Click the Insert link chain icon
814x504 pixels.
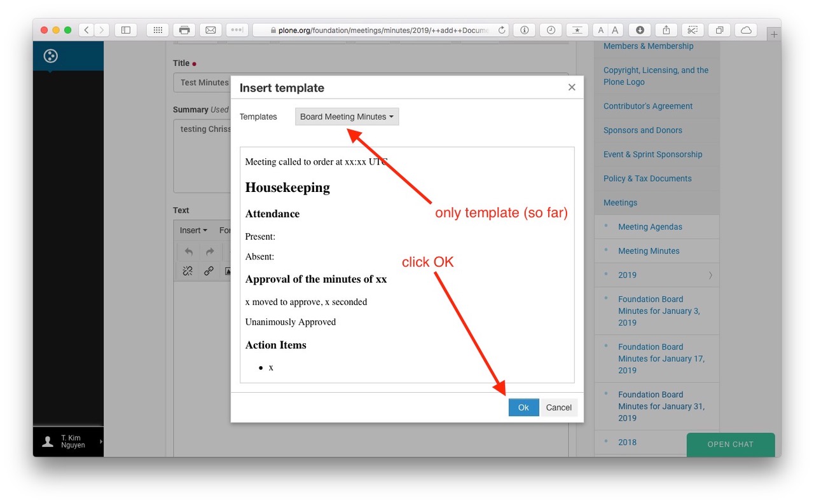pyautogui.click(x=209, y=271)
